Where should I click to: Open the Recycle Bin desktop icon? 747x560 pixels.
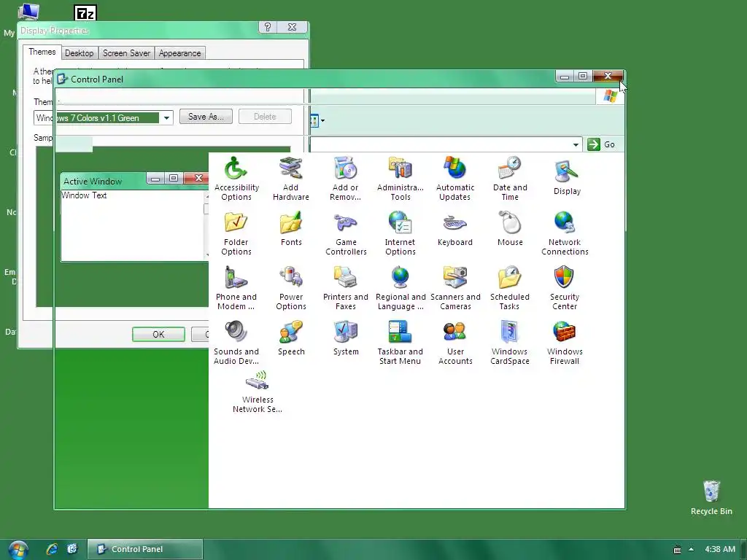[711, 497]
